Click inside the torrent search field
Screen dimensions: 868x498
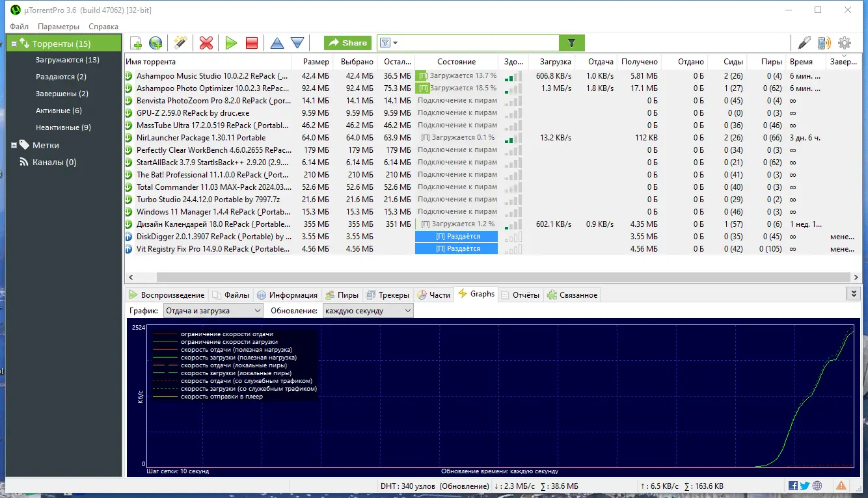click(478, 43)
